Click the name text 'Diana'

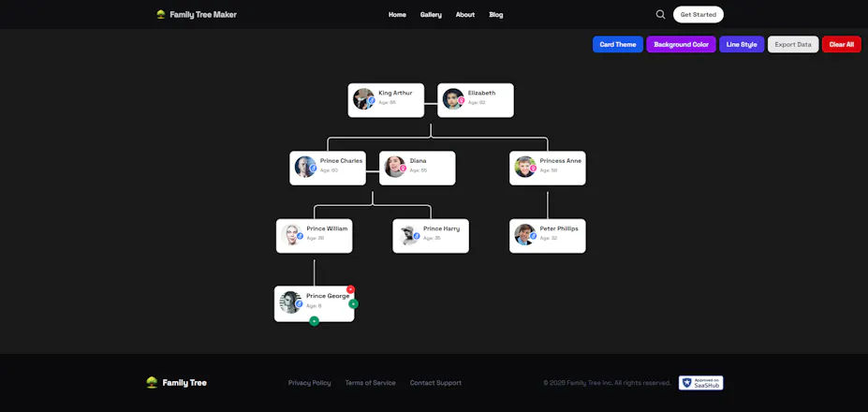pyautogui.click(x=418, y=161)
